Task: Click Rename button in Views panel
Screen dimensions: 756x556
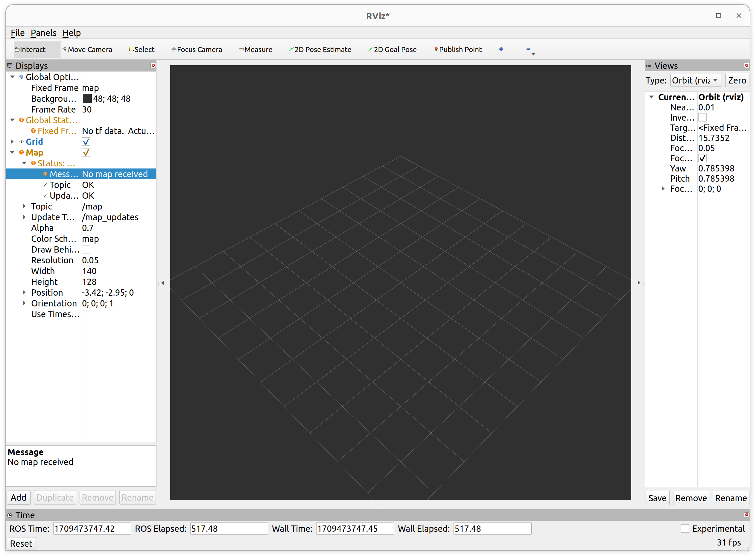Action: [731, 498]
